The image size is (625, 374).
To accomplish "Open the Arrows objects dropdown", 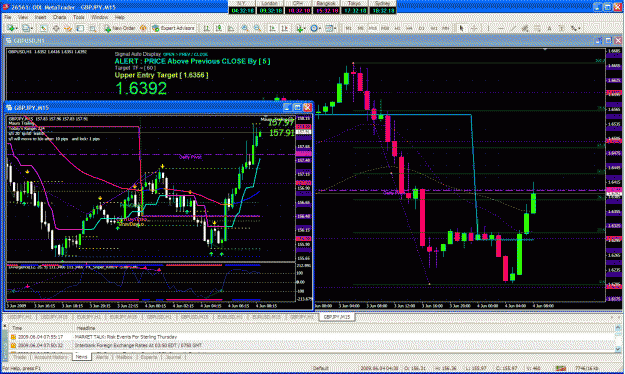I will point(576,28).
